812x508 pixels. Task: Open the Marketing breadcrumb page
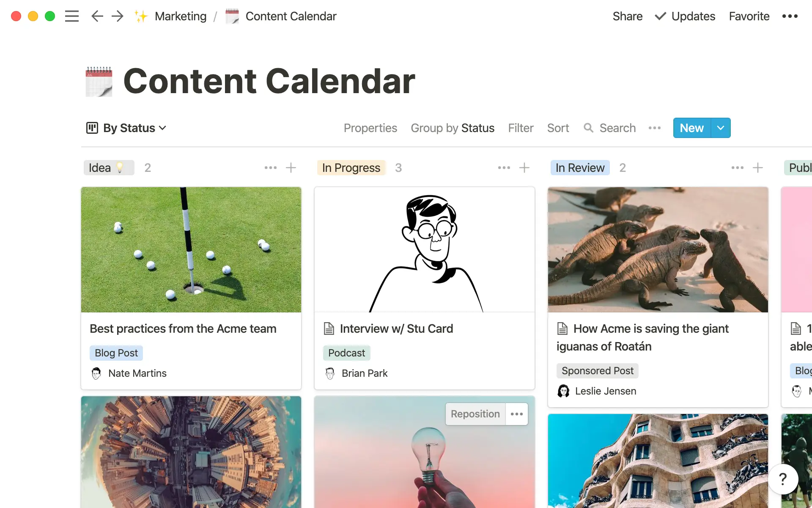coord(181,16)
